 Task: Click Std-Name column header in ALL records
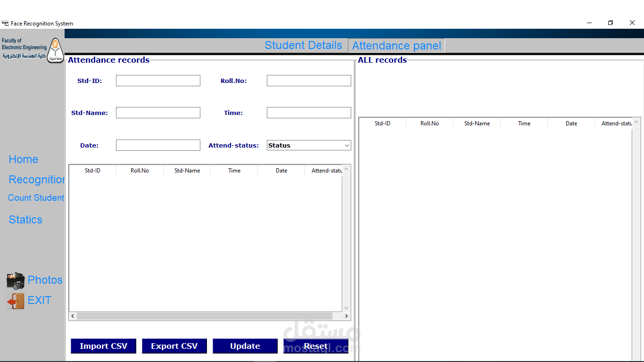point(477,123)
